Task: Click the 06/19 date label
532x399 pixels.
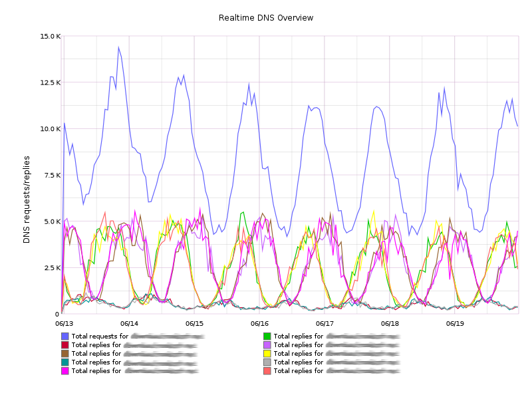Action: [455, 323]
